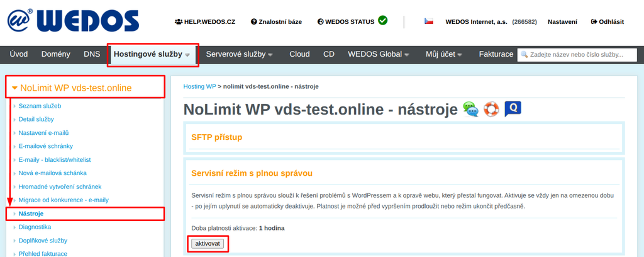Open DNS menu item
This screenshot has height=257, width=644.
click(92, 54)
